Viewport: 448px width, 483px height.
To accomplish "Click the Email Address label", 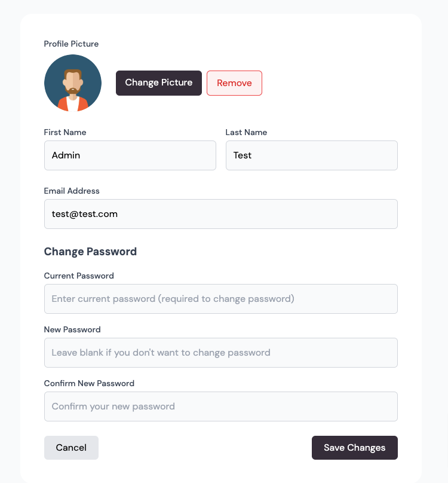I will pyautogui.click(x=72, y=191).
